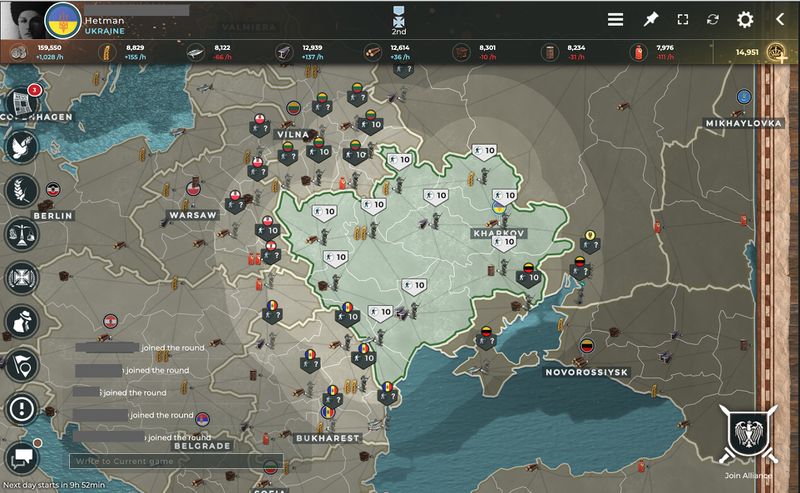Open the chat speech bubble icon
Screen dimensions: 800x493
[x=22, y=457]
